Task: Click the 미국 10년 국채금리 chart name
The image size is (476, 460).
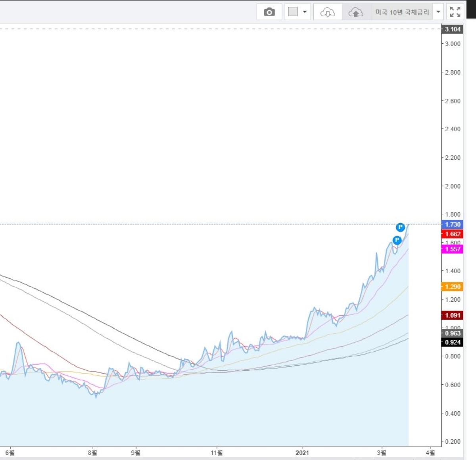Action: pos(402,12)
